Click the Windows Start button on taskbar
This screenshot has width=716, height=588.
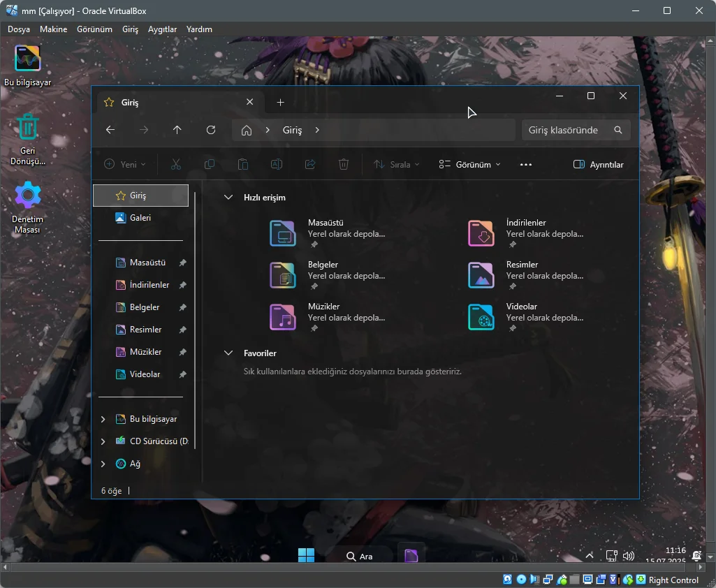point(306,556)
